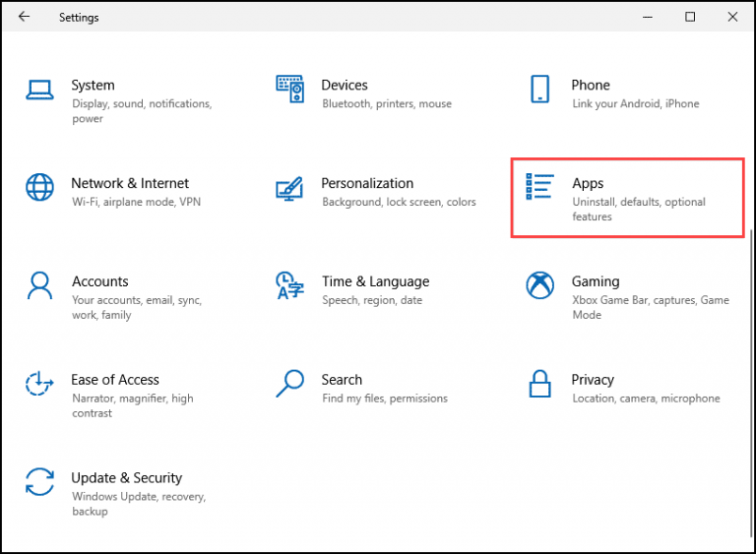The width and height of the screenshot is (756, 554).
Task: Click 'Background, lock screen, colors' text
Action: point(399,202)
